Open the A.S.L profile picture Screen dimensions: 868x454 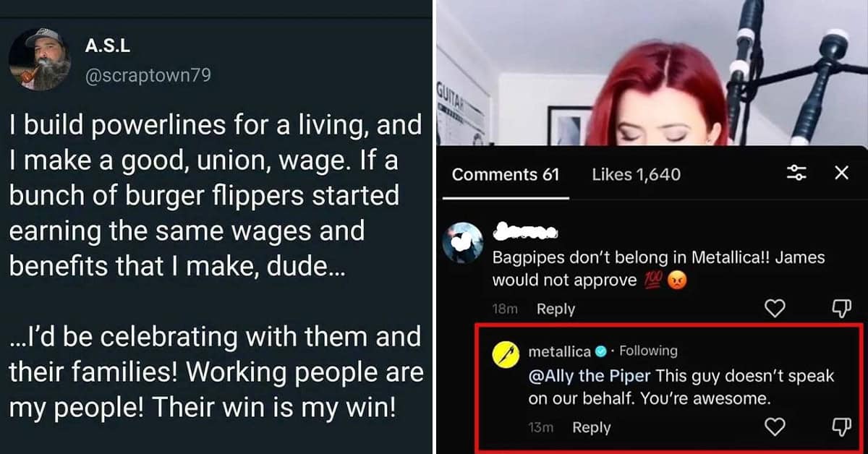pos(41,59)
